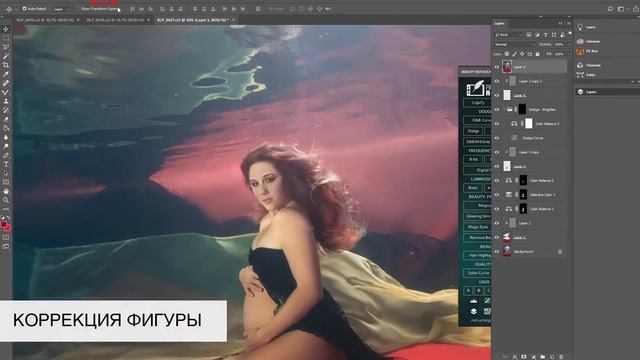Open the Opacity slider dropdown arrow

pos(568,44)
